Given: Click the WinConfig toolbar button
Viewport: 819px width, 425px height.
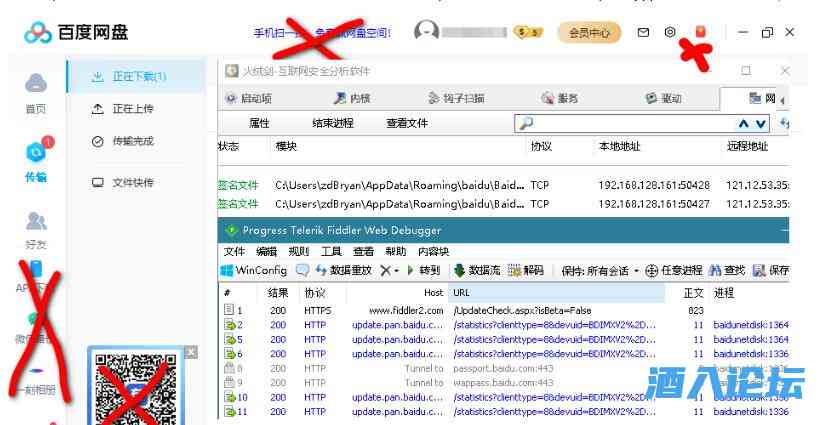Looking at the screenshot, I should point(254,270).
